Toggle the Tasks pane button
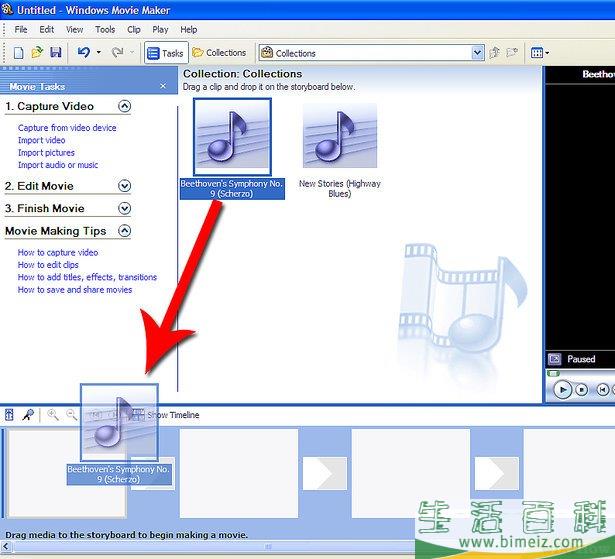 [x=166, y=53]
